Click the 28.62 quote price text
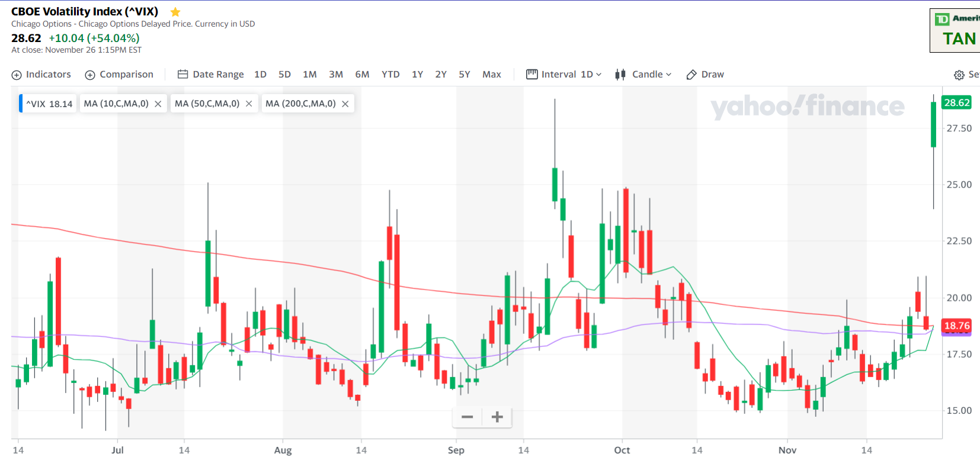 click(26, 38)
